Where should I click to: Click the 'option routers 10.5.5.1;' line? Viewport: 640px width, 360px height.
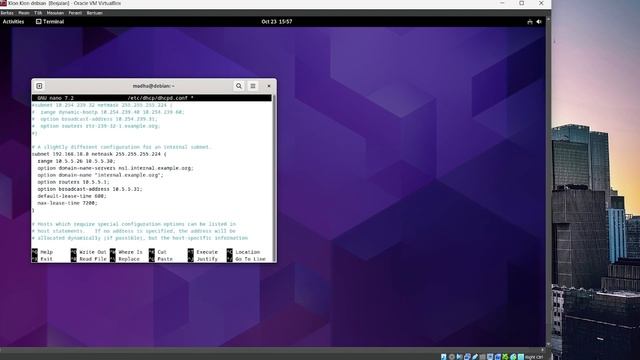73,182
